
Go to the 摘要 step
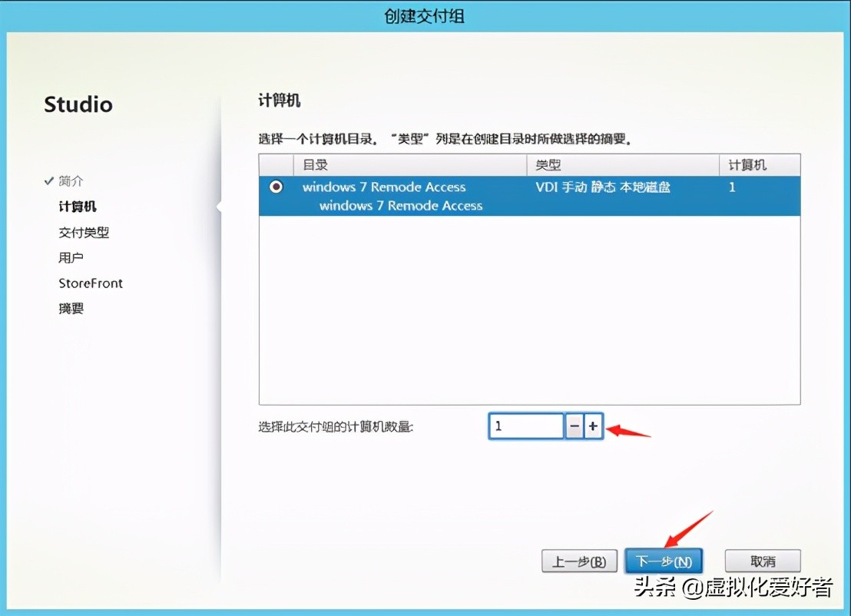pos(71,308)
